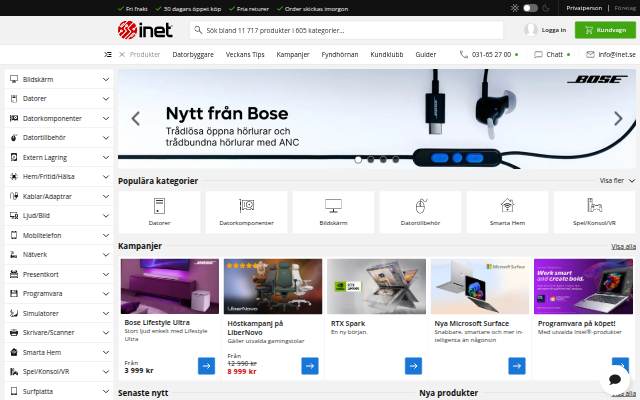Expand the Extern Lagring sidebar chevron
This screenshot has height=400, width=640.
click(106, 157)
